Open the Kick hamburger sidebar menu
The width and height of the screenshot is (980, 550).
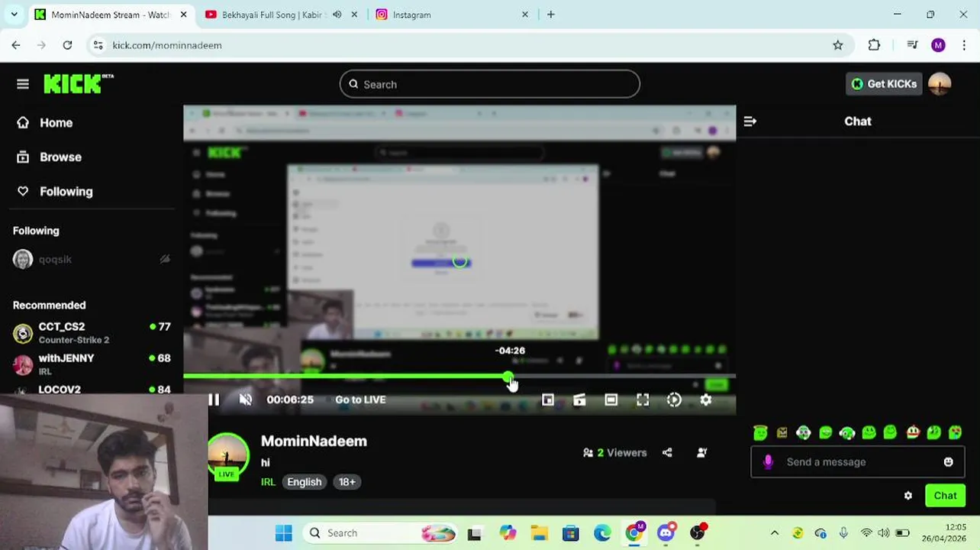click(22, 84)
